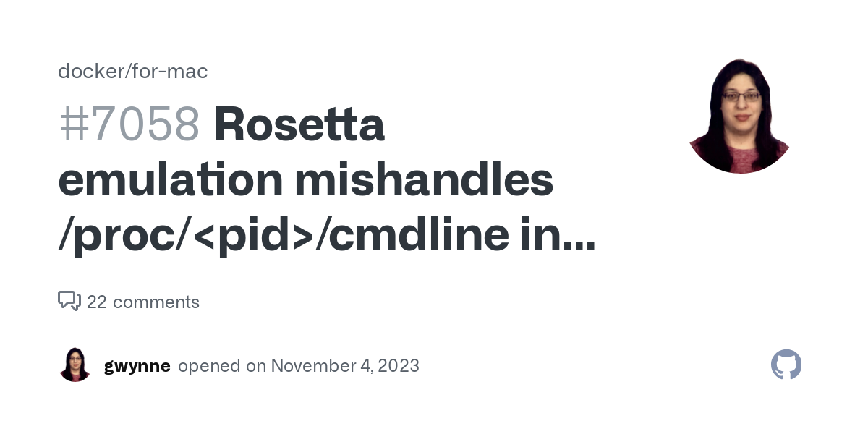Click the word "Rosetta" in the title

(x=299, y=124)
